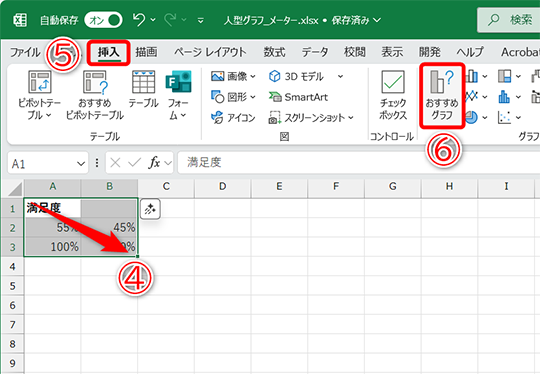This screenshot has height=374, width=540.
Task: Select column B header
Action: pyautogui.click(x=109, y=187)
